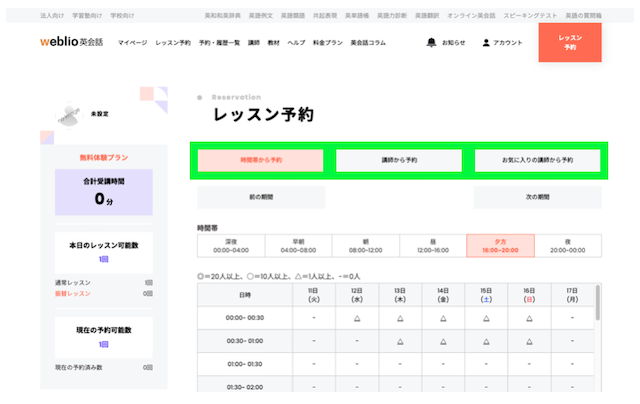This screenshot has height=404, width=640.
Task: Open 英語力診断 link
Action: [x=392, y=16]
